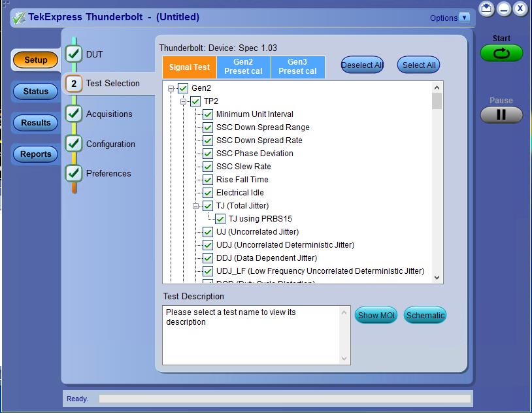The image size is (532, 413).
Task: Click the Show MOI button
Action: (376, 315)
